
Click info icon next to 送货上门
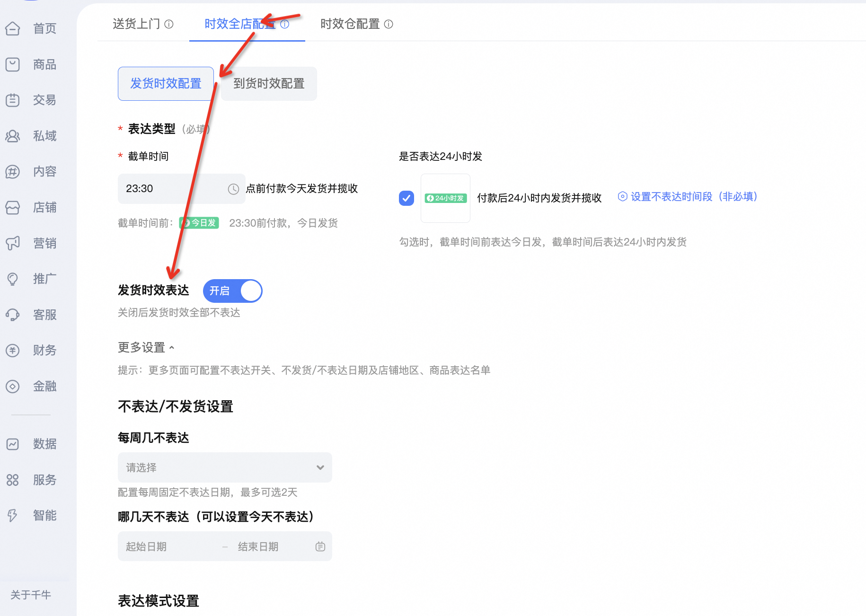coord(169,24)
